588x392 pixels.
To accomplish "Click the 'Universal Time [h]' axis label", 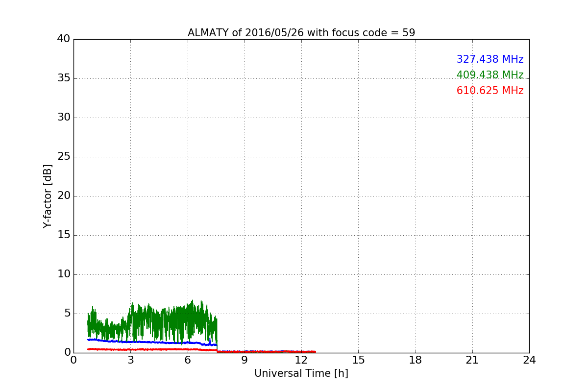I will click(x=301, y=373).
